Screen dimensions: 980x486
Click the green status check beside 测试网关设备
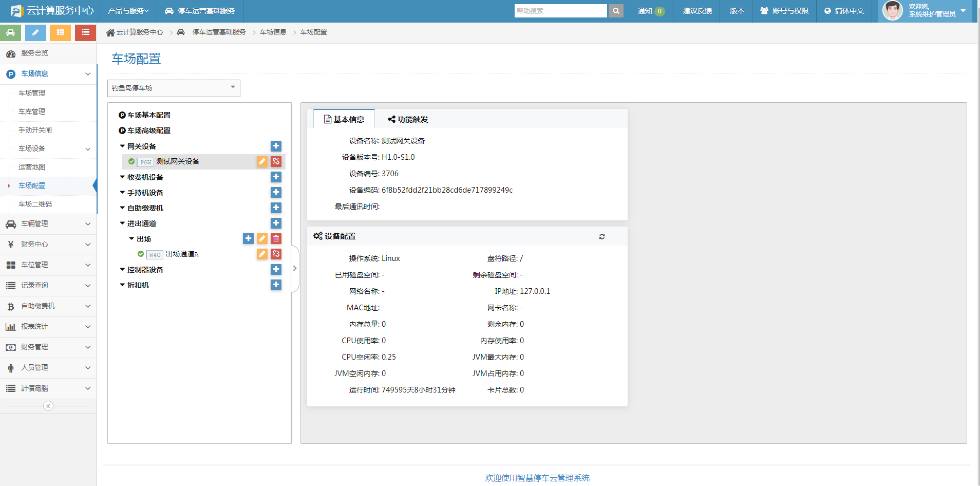tap(131, 161)
